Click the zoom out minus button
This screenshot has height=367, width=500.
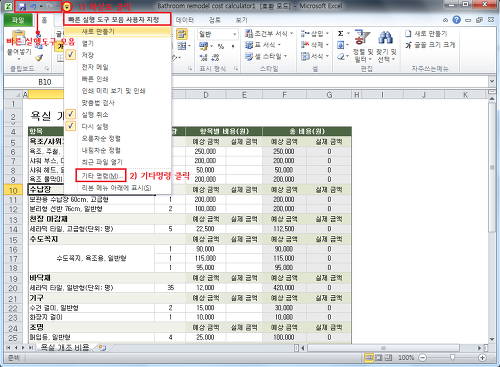[x=422, y=358]
